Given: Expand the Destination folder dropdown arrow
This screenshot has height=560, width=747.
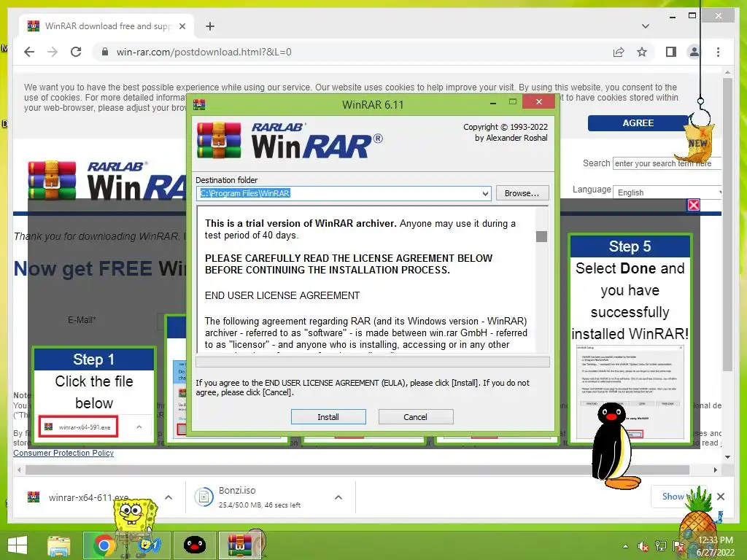Looking at the screenshot, I should pos(485,193).
